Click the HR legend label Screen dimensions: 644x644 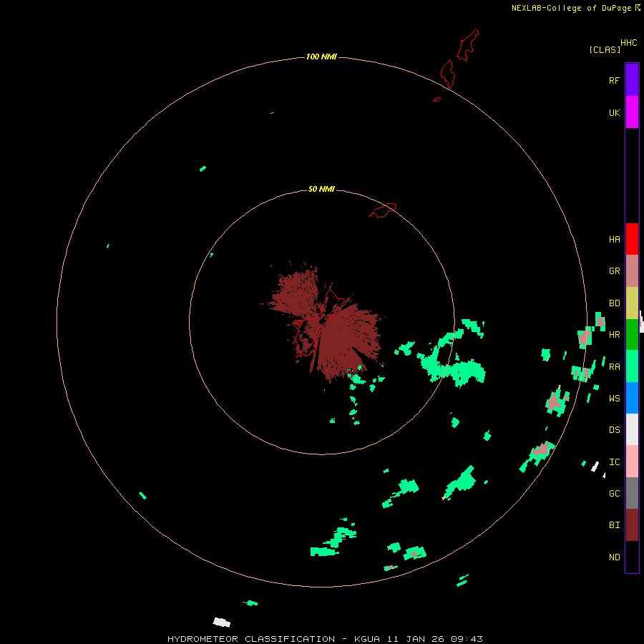pyautogui.click(x=615, y=335)
